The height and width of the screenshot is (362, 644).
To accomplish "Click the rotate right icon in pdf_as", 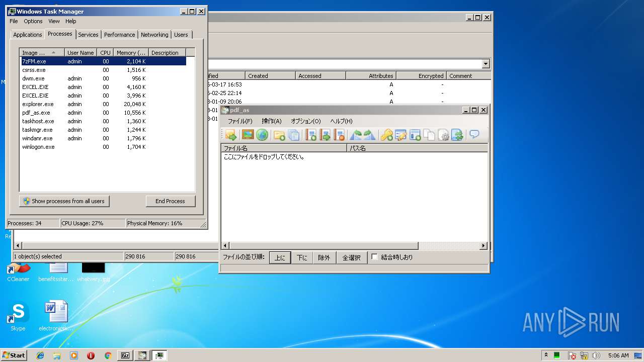I will tap(370, 135).
